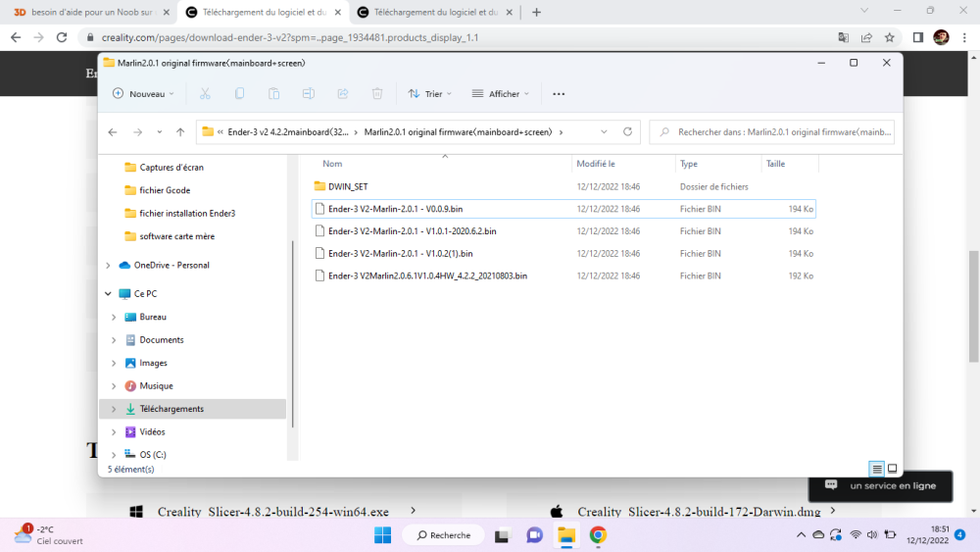Expand the Bureau tree node

tap(114, 317)
